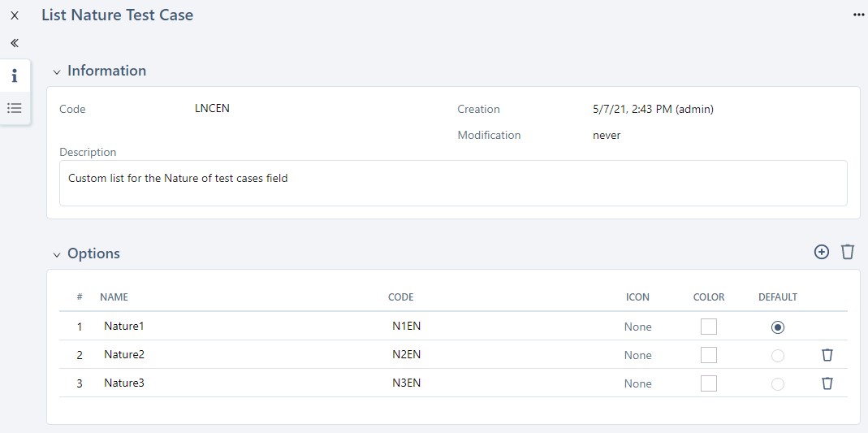Collapse the Options section
Screen dimensions: 868x433
tap(57, 254)
